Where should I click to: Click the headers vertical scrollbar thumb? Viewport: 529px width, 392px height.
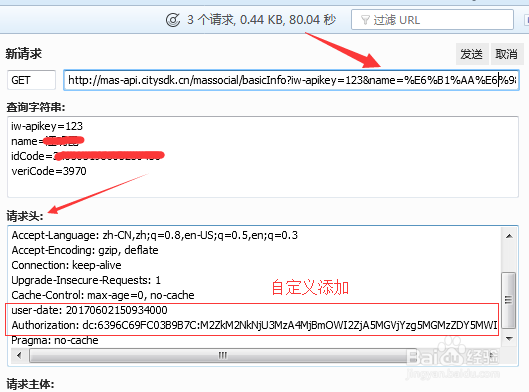(x=509, y=300)
